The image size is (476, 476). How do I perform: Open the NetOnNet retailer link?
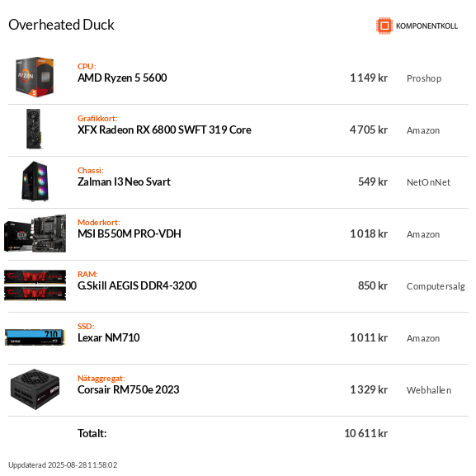pos(428,182)
